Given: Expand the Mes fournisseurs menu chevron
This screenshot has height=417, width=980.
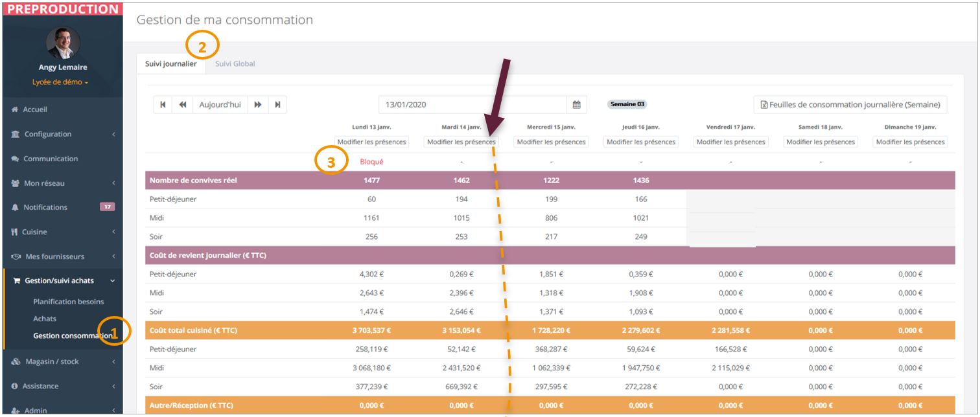Looking at the screenshot, I should [x=113, y=256].
